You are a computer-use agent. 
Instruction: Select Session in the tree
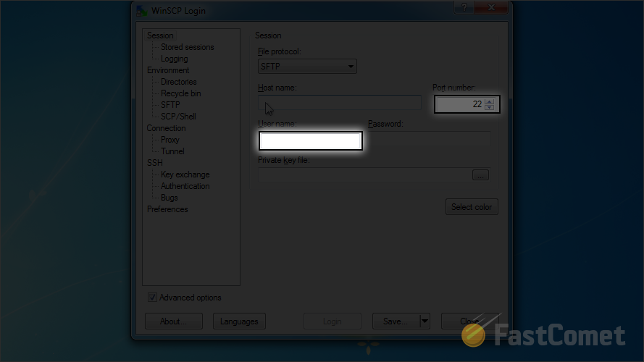[160, 35]
